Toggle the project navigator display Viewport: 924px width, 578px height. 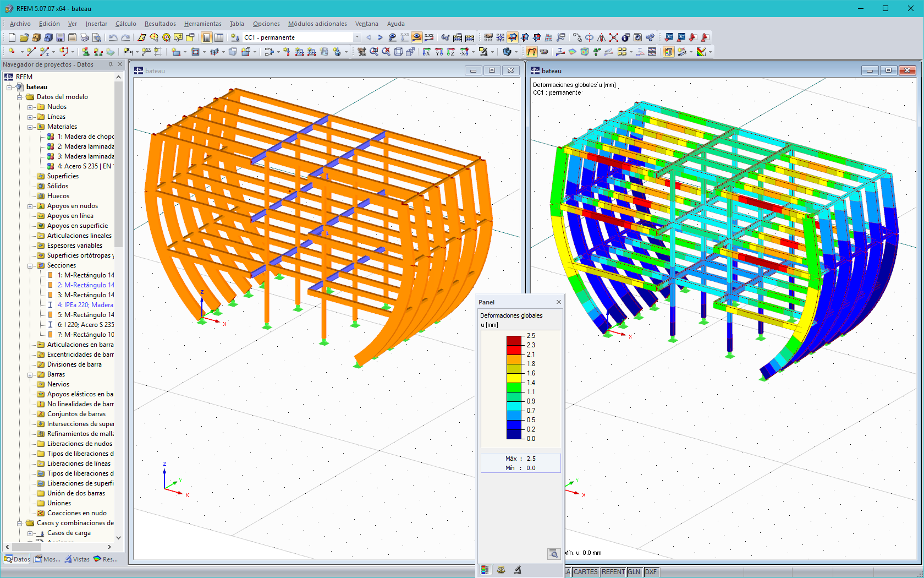pos(207,37)
